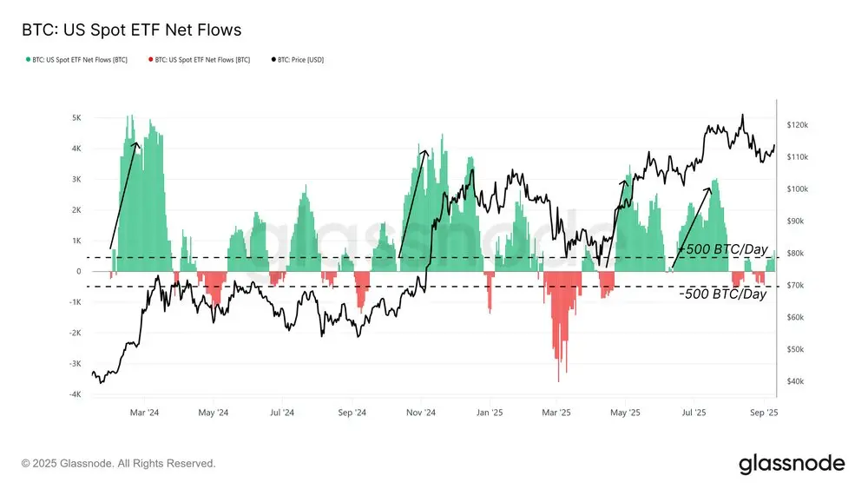Click the Jul '25 axis marker
Image resolution: width=868 pixels, height=489 pixels.
tap(694, 413)
